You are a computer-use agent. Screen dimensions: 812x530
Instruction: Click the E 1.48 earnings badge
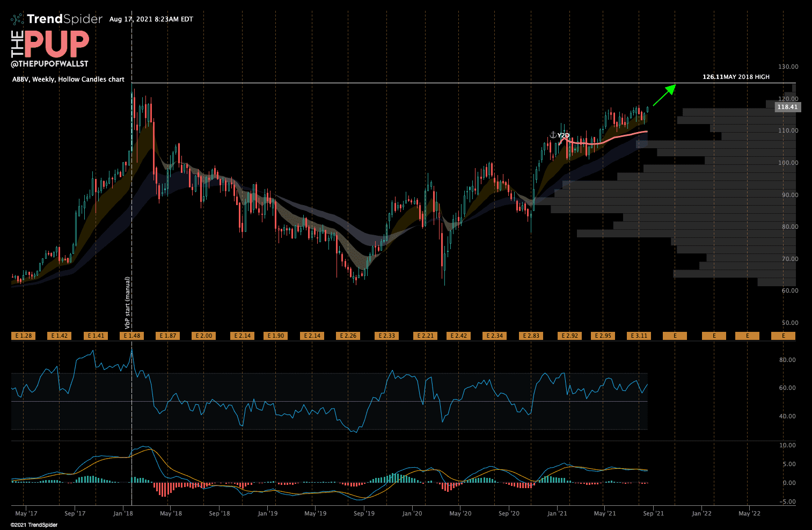[x=131, y=336]
